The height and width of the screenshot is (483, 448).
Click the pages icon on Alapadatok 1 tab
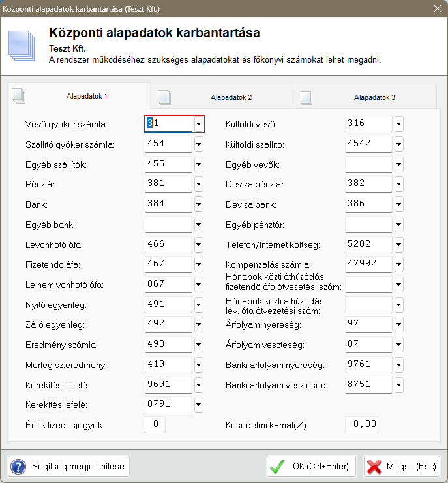[19, 95]
